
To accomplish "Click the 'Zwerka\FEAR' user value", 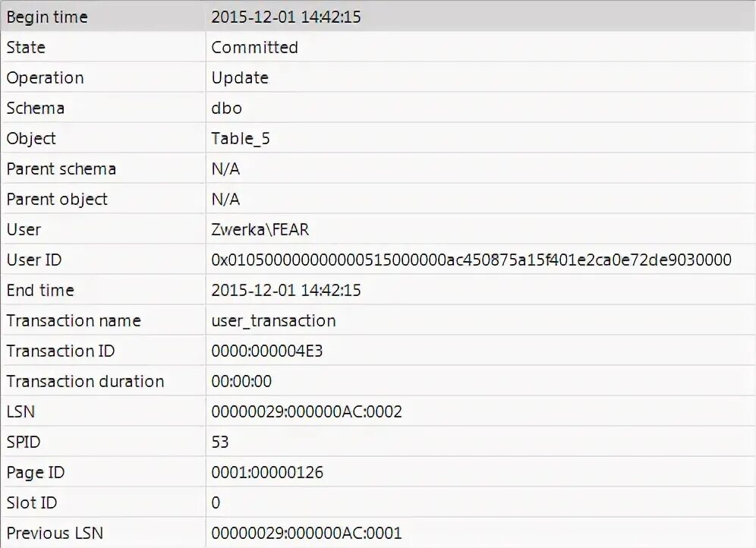I will (x=260, y=229).
